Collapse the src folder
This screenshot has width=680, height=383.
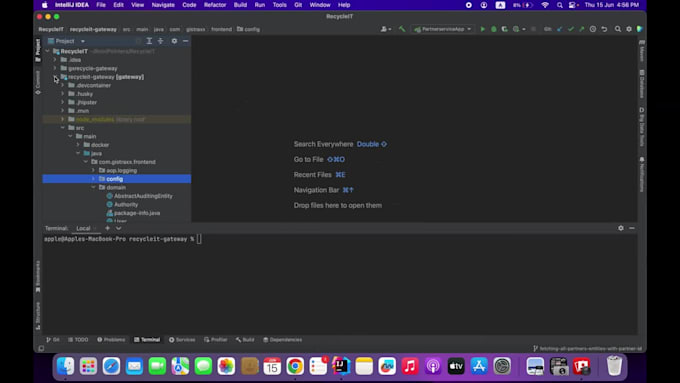click(63, 128)
